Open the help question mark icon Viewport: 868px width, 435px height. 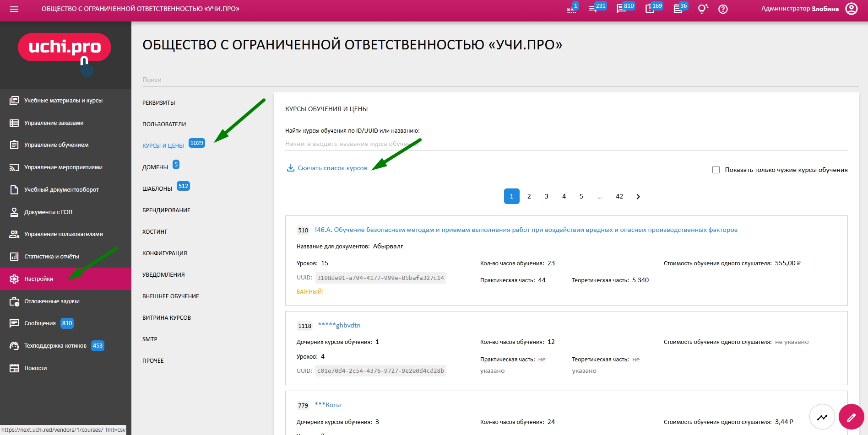pos(723,9)
